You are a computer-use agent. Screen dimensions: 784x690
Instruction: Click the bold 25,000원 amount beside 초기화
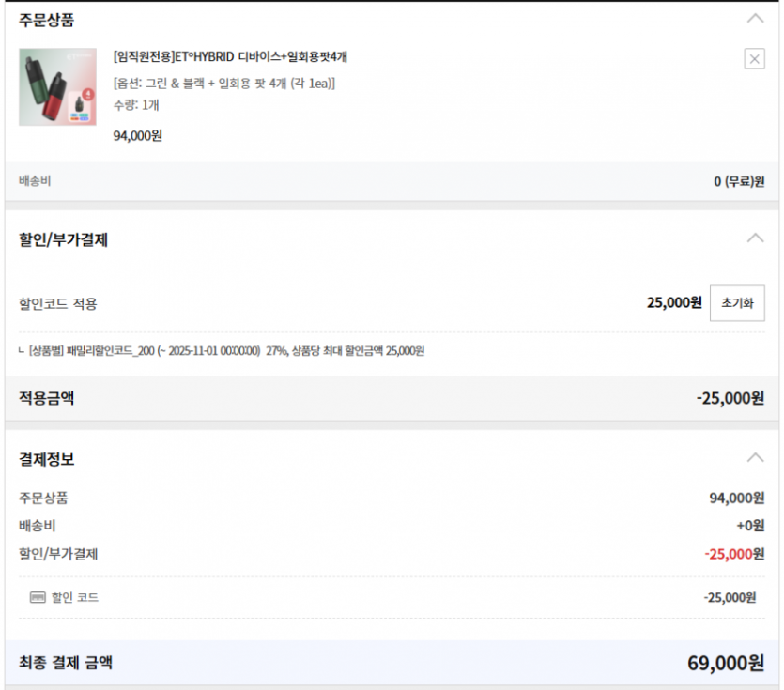point(674,303)
